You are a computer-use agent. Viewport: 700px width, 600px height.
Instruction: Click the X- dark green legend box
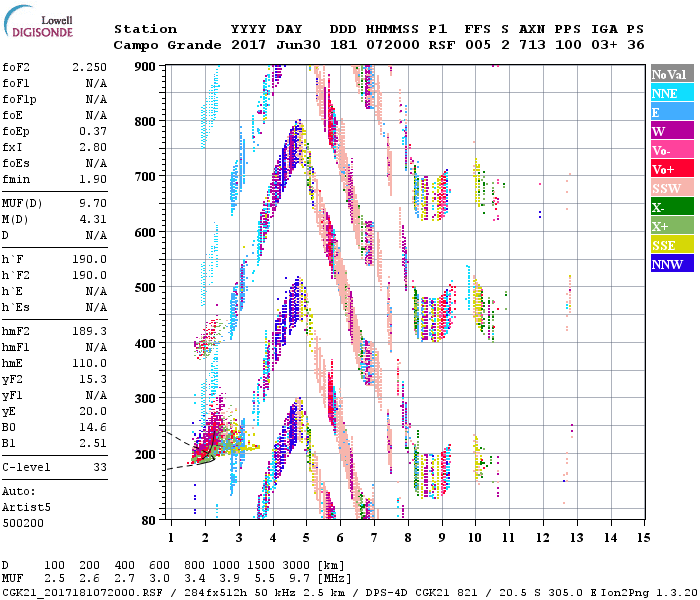tap(671, 207)
